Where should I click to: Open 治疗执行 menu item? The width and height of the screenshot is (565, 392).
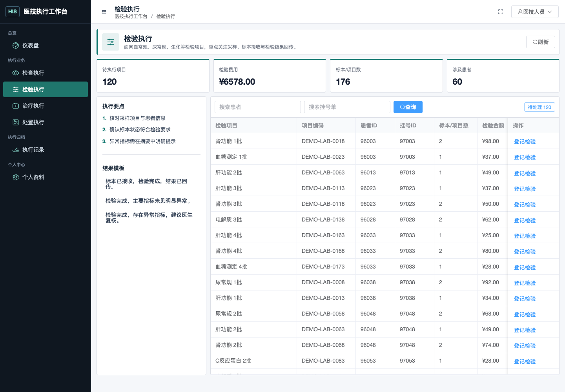coord(46,106)
